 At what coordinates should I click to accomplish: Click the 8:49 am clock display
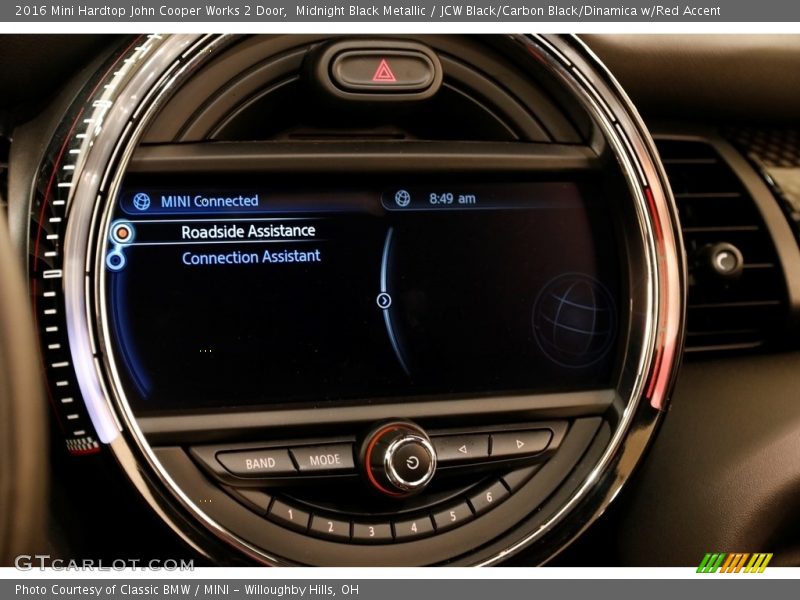point(452,198)
